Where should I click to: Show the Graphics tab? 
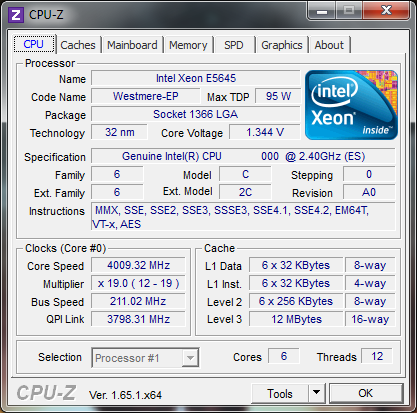click(x=282, y=45)
